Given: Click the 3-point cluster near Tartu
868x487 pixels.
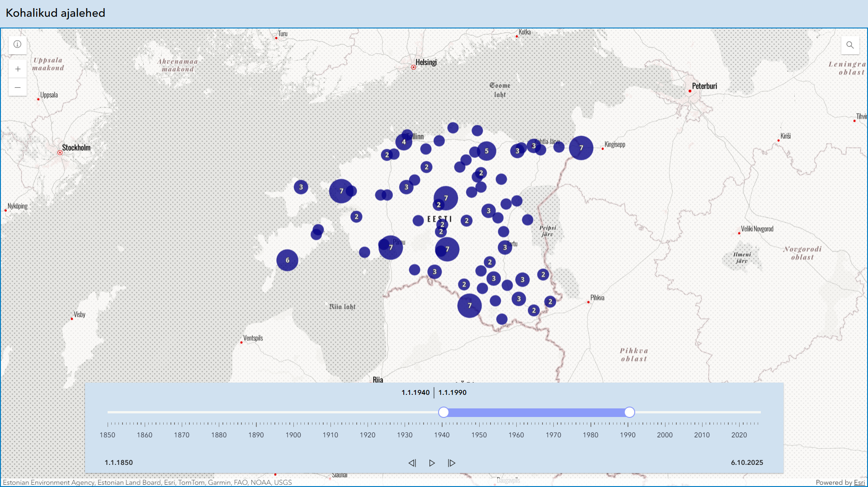Looking at the screenshot, I should tap(505, 247).
